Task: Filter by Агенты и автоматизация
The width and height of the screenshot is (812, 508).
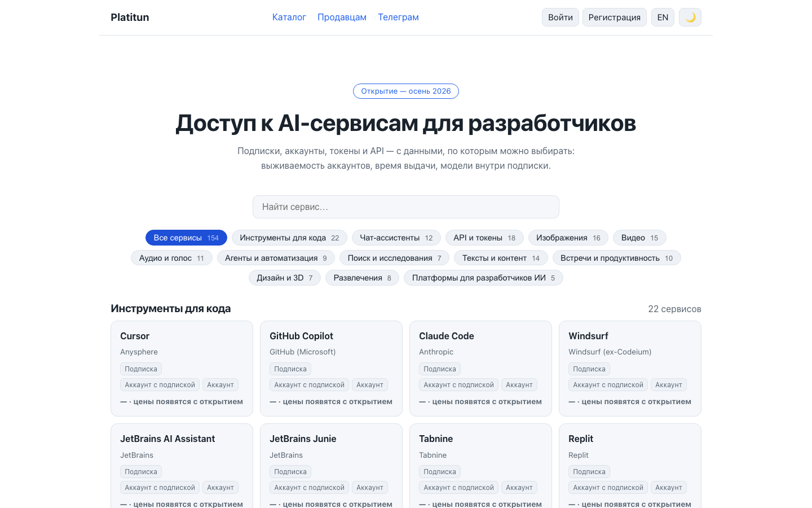Action: tap(276, 258)
